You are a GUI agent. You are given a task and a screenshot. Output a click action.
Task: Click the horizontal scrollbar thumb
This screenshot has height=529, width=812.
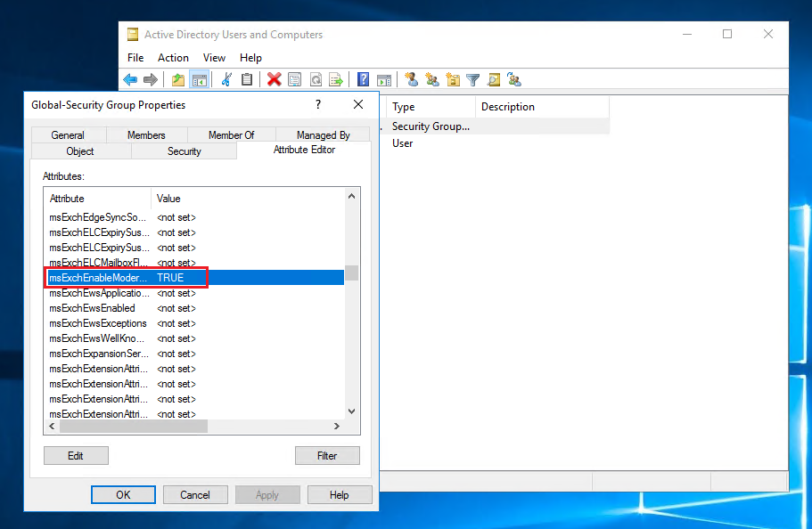pos(134,426)
